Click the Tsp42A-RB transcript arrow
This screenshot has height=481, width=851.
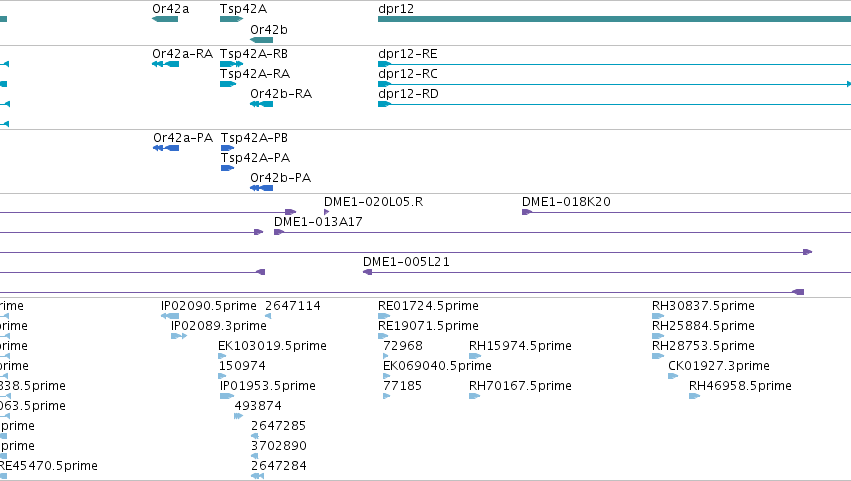coord(231,64)
